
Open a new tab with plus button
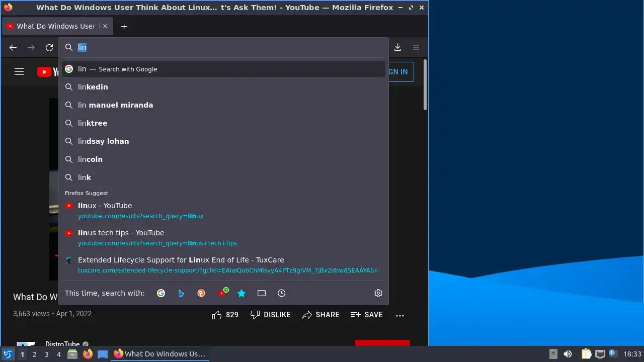click(124, 26)
